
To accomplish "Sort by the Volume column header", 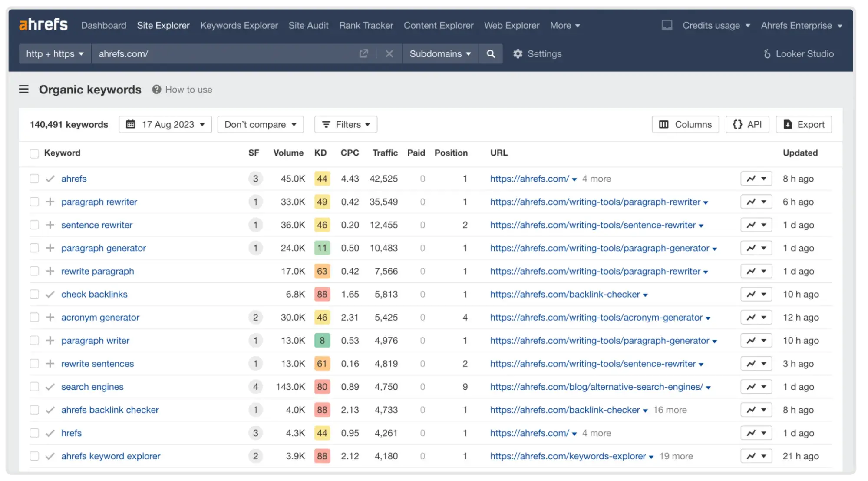I will click(x=288, y=153).
